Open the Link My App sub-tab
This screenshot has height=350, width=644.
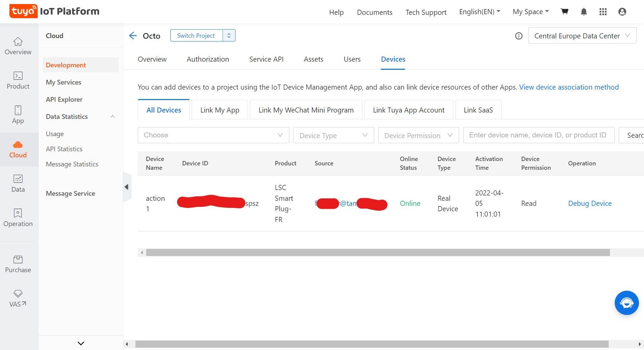click(220, 110)
